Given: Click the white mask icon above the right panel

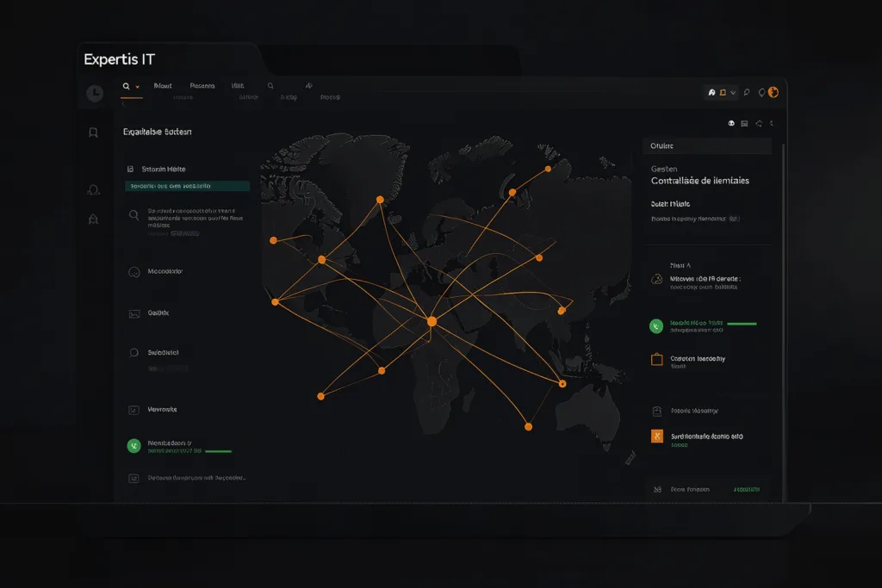Looking at the screenshot, I should point(731,123).
